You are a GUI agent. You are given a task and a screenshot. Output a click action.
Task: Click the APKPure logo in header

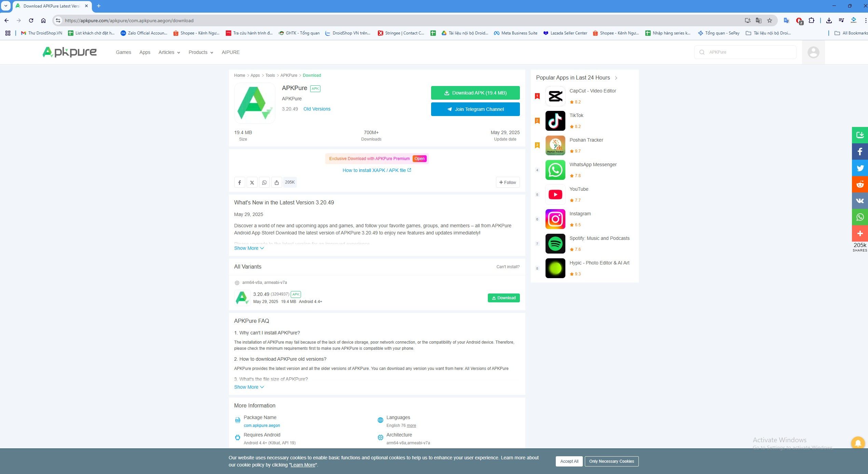[x=69, y=52]
